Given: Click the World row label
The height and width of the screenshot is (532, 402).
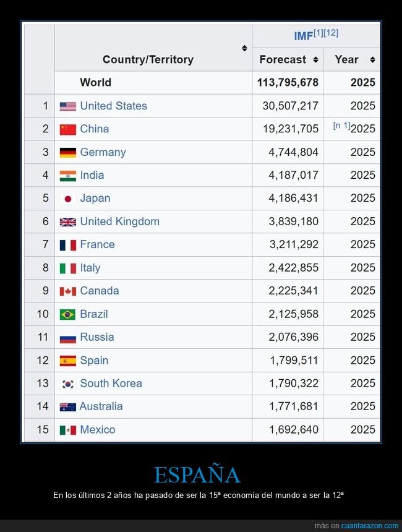Looking at the screenshot, I should coord(97,82).
